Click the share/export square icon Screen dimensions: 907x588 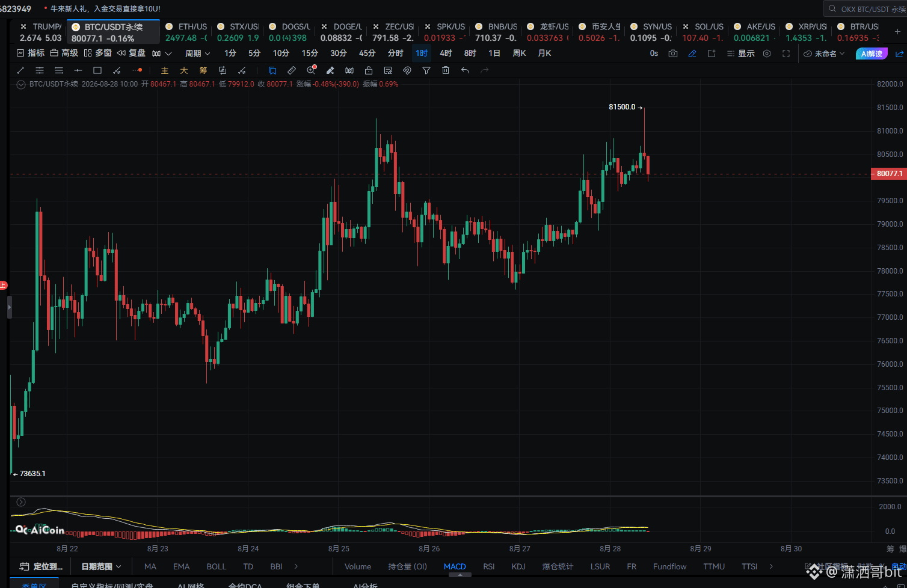712,54
